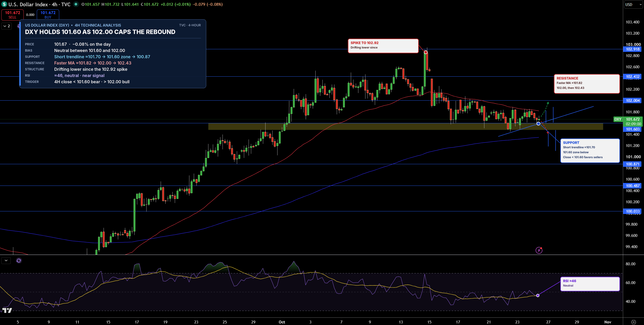
Task: Click the 0.000 spread value
Action: pyautogui.click(x=30, y=15)
